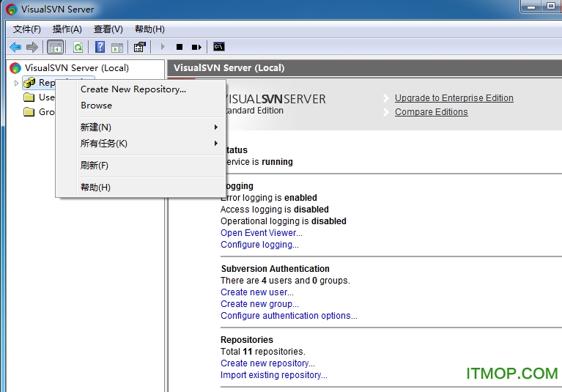Image resolution: width=562 pixels, height=392 pixels.
Task: Click 'Total 11 repositories.' text
Action: [x=263, y=351]
